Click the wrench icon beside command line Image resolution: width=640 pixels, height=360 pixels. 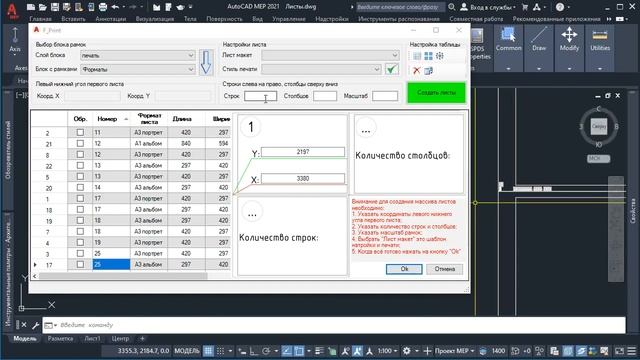click(35, 325)
